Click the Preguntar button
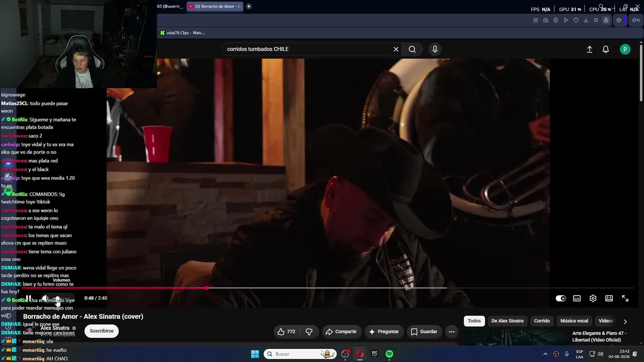 click(x=383, y=332)
